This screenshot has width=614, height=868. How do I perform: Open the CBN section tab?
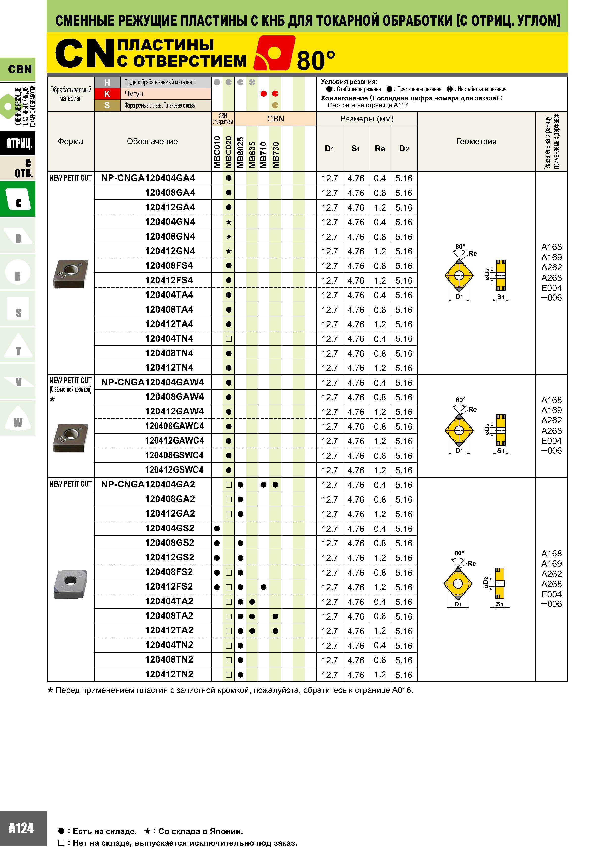18,69
